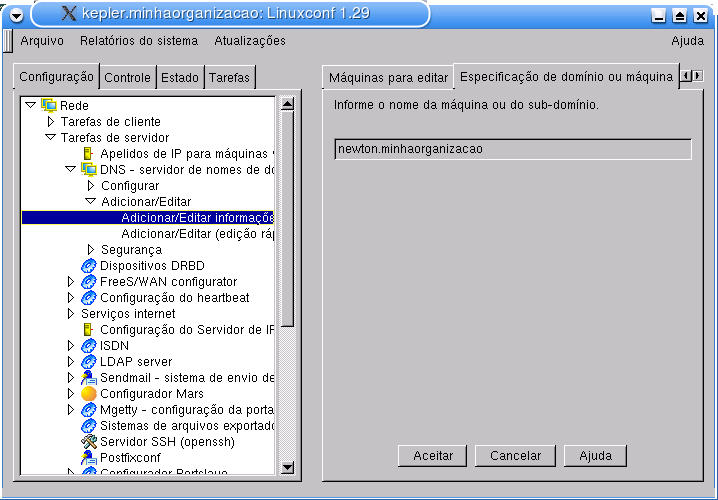Click the Configuração do heartbeat icon
This screenshot has width=718, height=500.
[x=88, y=298]
